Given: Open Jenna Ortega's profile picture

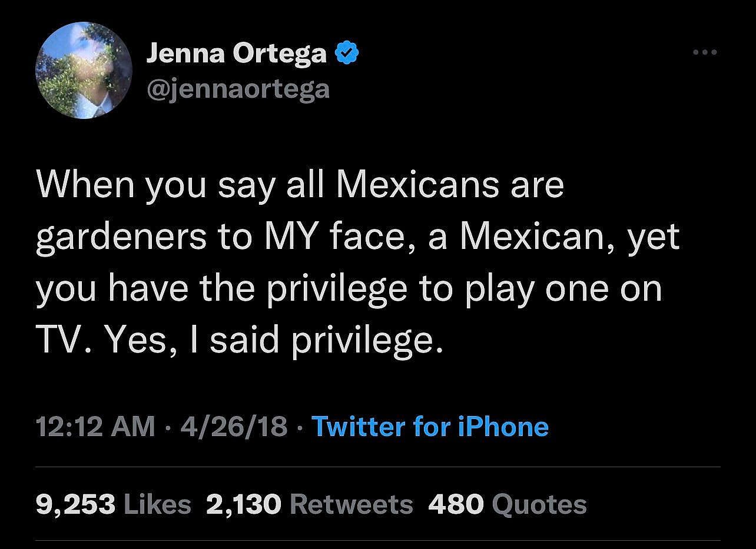Looking at the screenshot, I should pos(84,71).
